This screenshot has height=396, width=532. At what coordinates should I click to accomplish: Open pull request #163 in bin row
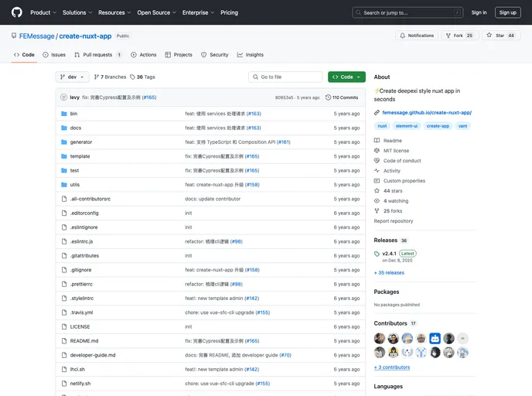click(x=254, y=114)
